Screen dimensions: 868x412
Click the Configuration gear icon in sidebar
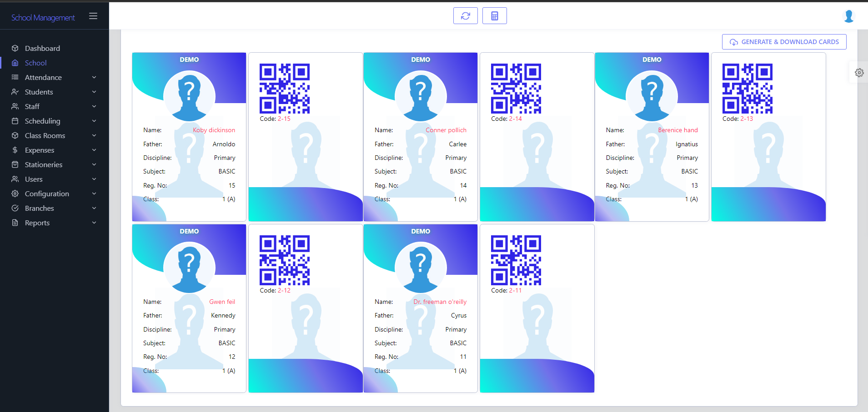(x=15, y=194)
